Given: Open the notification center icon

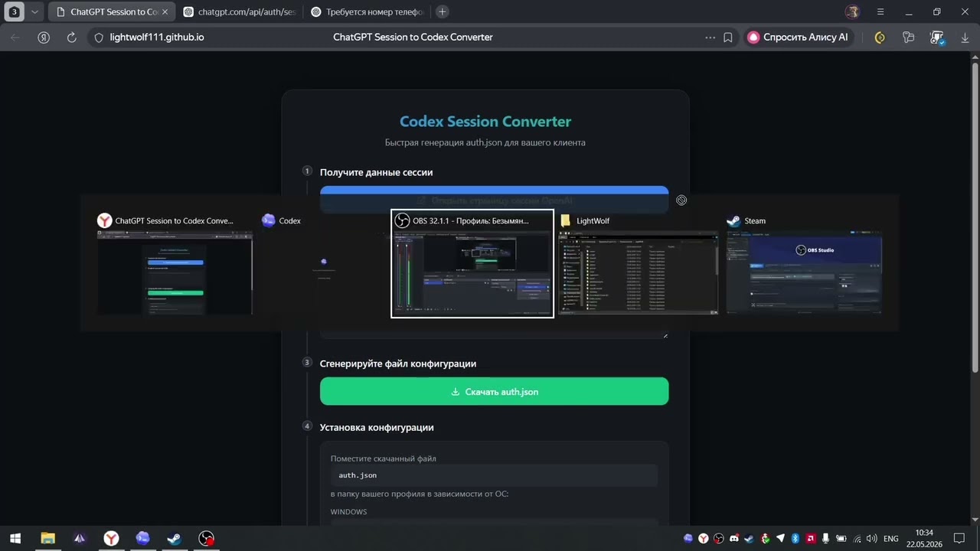Looking at the screenshot, I should (959, 539).
